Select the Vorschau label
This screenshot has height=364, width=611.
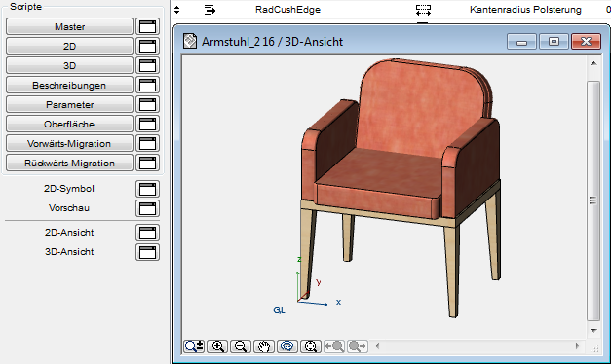(x=69, y=208)
